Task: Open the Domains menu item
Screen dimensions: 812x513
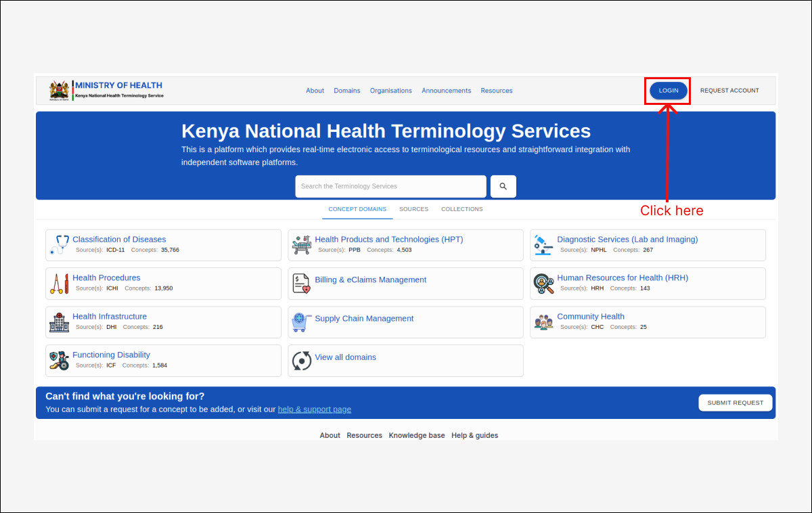Action: pos(347,91)
